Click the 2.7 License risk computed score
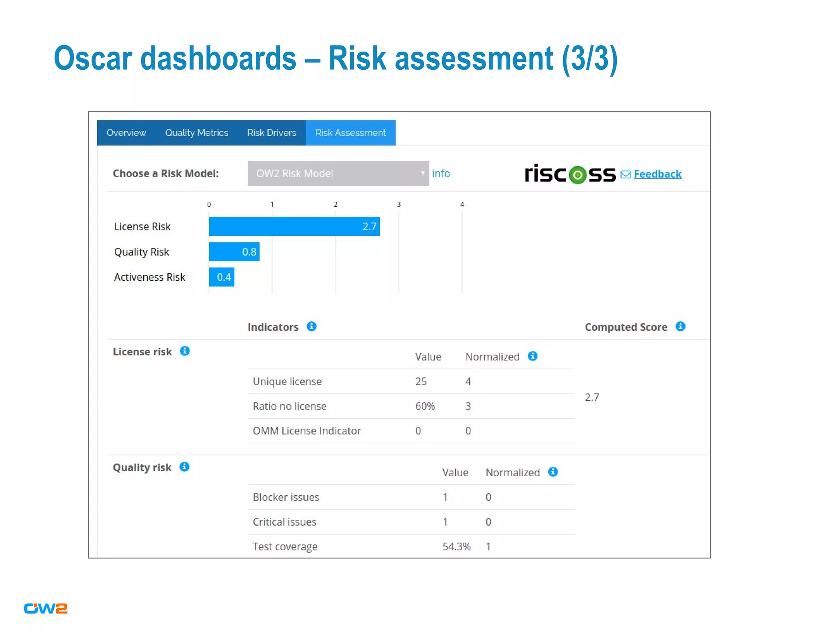 click(592, 397)
